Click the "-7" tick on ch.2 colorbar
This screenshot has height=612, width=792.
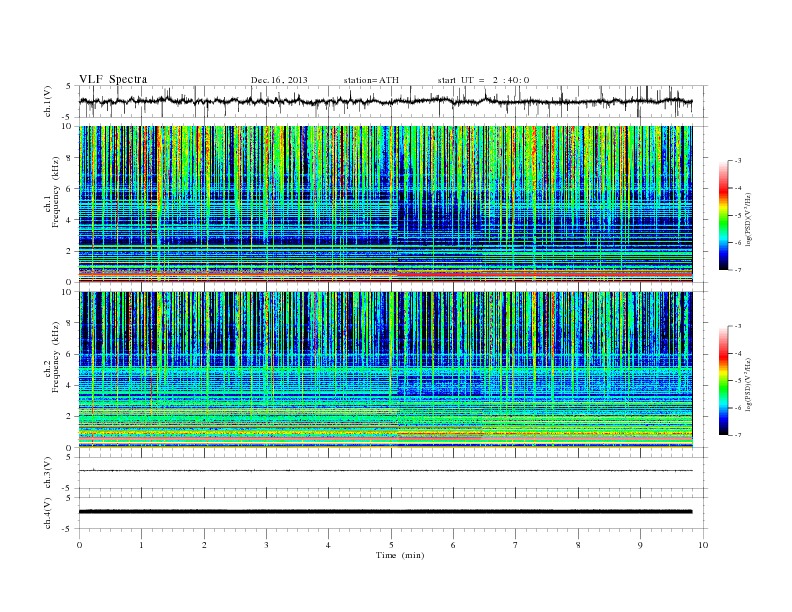[x=738, y=435]
